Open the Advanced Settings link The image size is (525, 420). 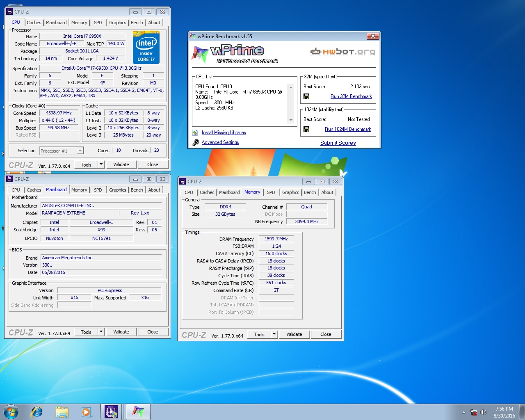click(x=220, y=142)
